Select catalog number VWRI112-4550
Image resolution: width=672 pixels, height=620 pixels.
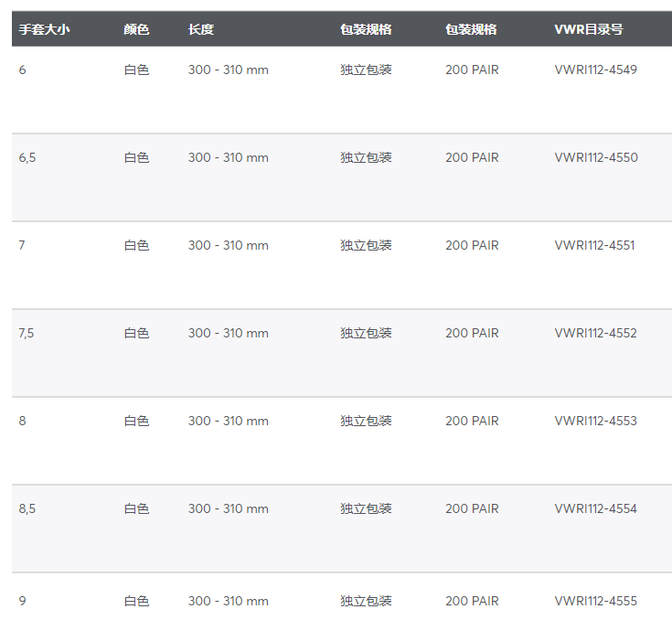(596, 157)
